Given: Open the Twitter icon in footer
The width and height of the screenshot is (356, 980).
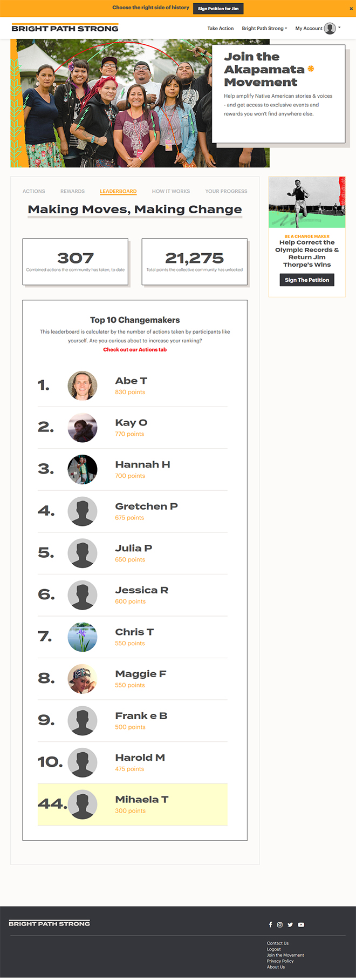Looking at the screenshot, I should 290,924.
